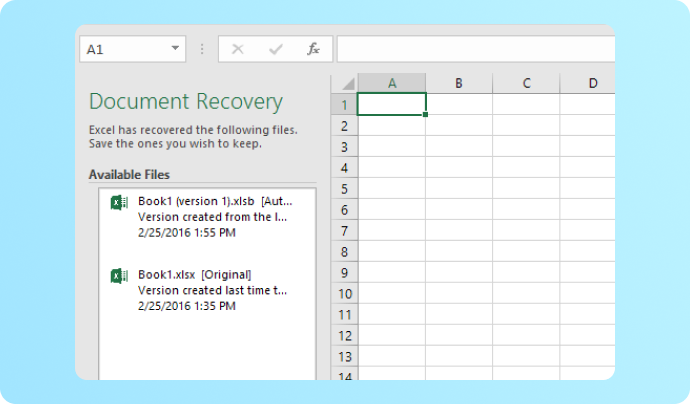Click the Document Recovery pane title
Screen dimensions: 690x404
[x=186, y=102]
